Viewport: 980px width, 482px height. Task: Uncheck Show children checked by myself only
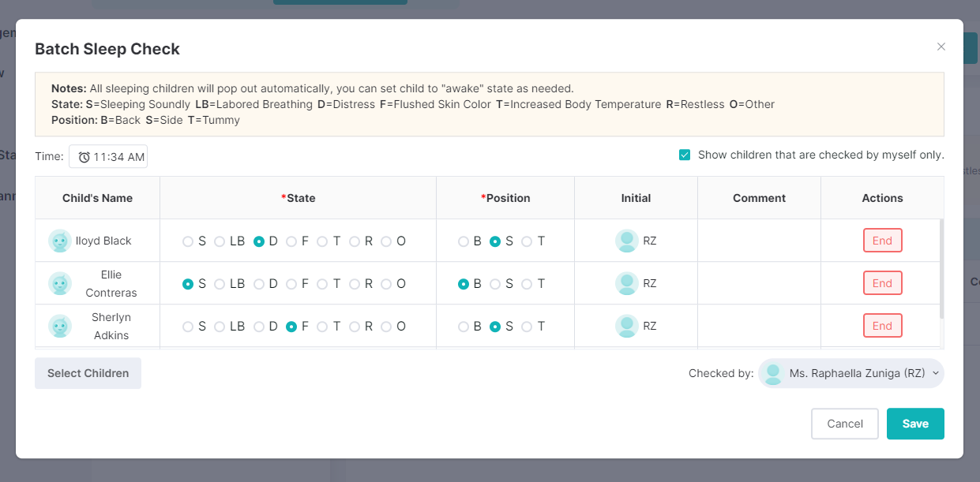pos(685,155)
